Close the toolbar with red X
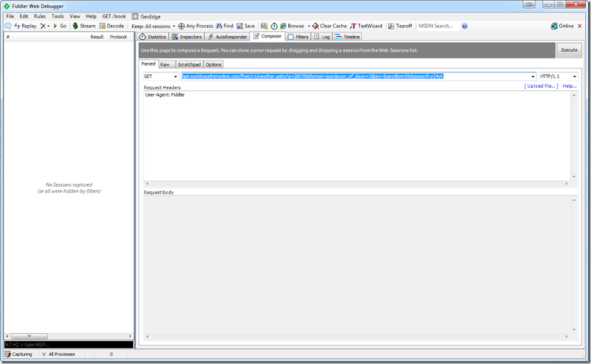The image size is (591, 364). [580, 26]
